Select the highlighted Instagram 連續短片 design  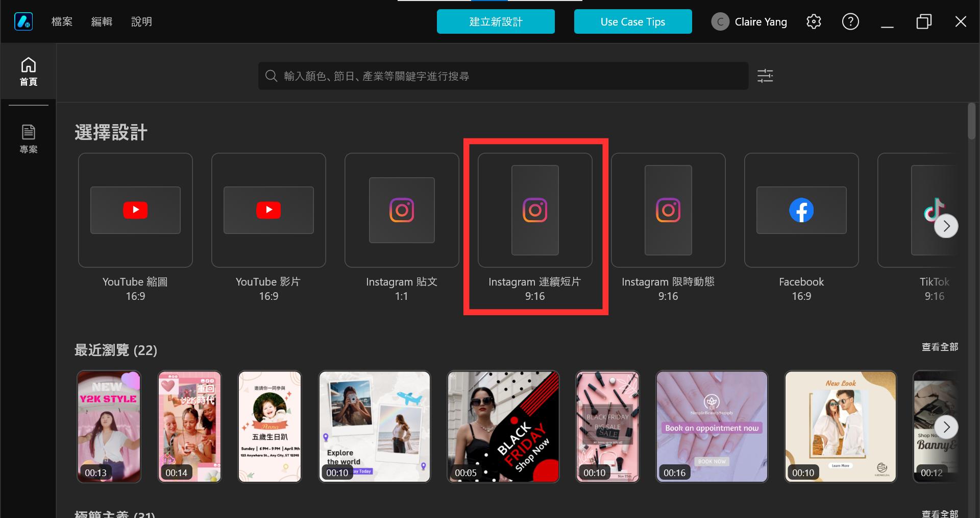pyautogui.click(x=535, y=210)
